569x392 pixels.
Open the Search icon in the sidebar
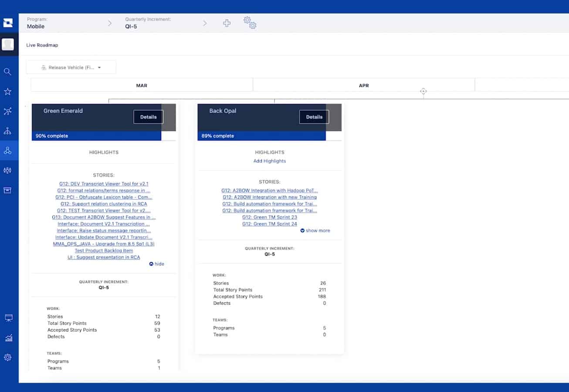[8, 71]
